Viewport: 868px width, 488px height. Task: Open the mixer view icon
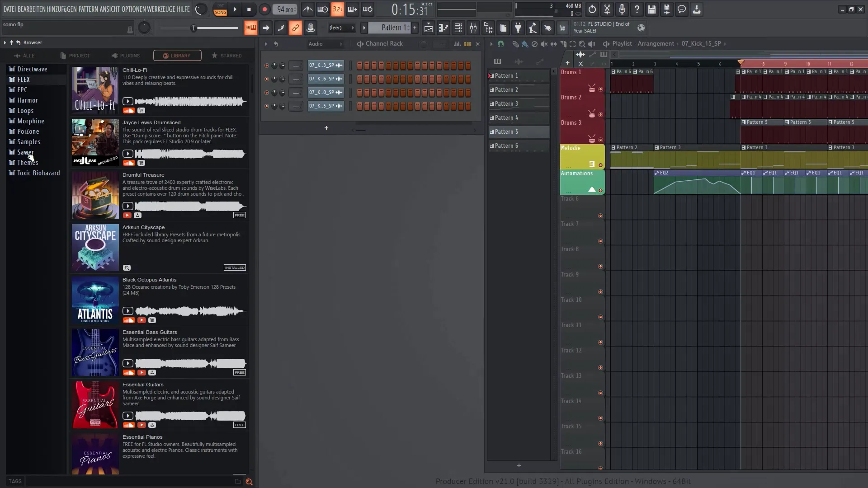tap(473, 28)
